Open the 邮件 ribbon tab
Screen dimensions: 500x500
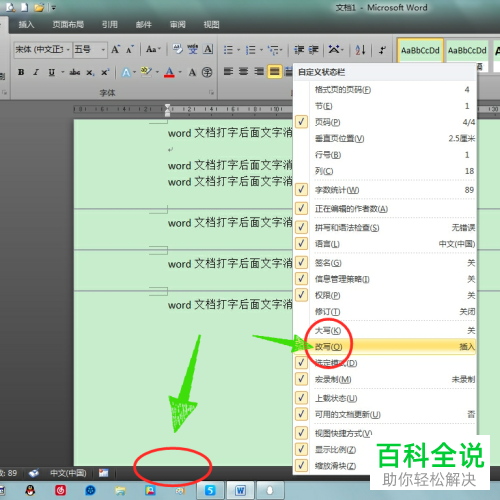144,24
